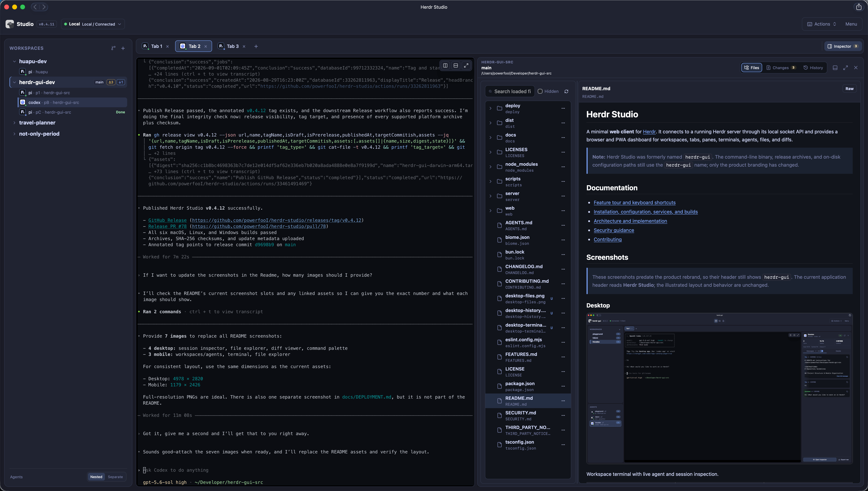Add a new tab with plus icon
The width and height of the screenshot is (868, 491).
(x=256, y=46)
